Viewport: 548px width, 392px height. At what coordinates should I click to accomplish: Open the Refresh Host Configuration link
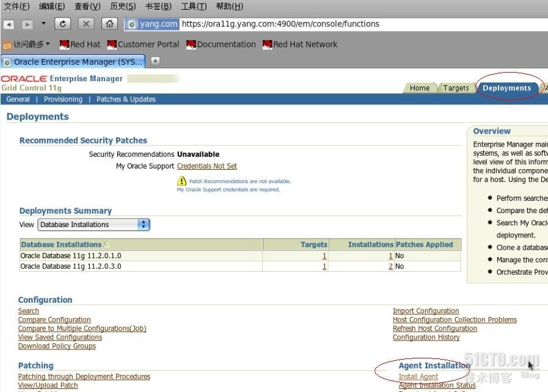[x=435, y=328]
